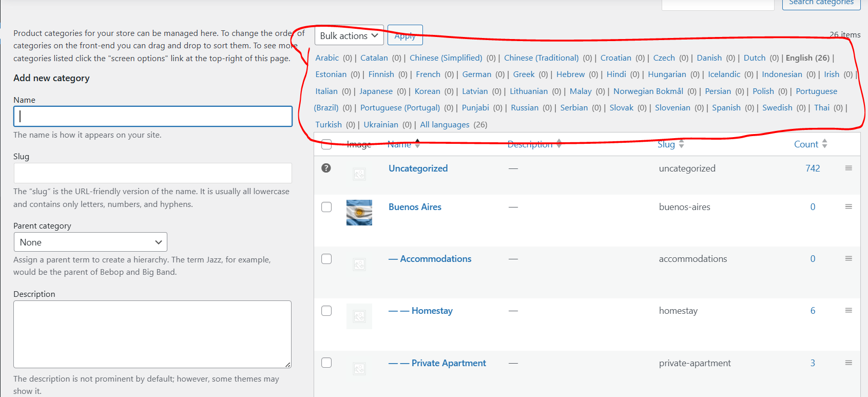Show categories for All languages
868x397 pixels.
445,125
